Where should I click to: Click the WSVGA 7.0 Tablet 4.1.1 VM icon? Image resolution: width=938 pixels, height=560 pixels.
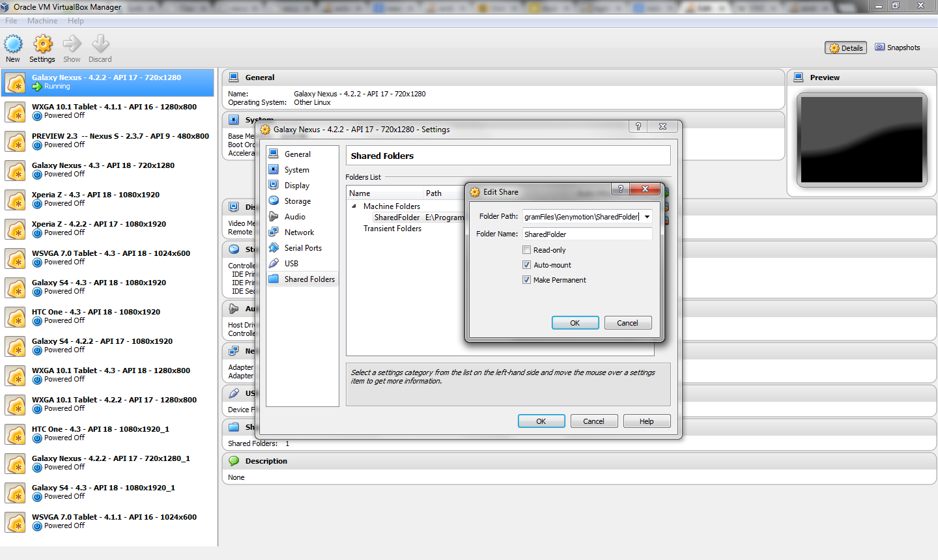[x=16, y=522]
